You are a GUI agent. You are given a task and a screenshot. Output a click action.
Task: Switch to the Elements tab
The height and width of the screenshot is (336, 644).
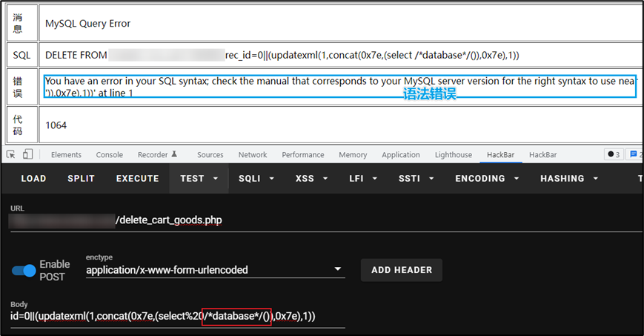(66, 154)
